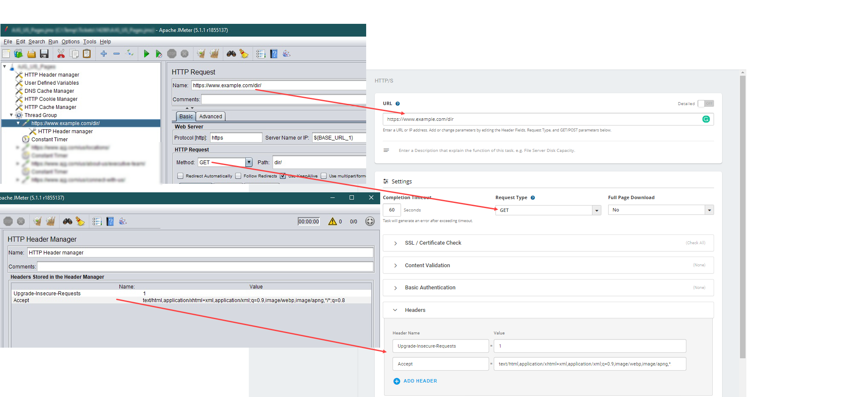
Task: Open the File menu
Action: (x=8, y=42)
